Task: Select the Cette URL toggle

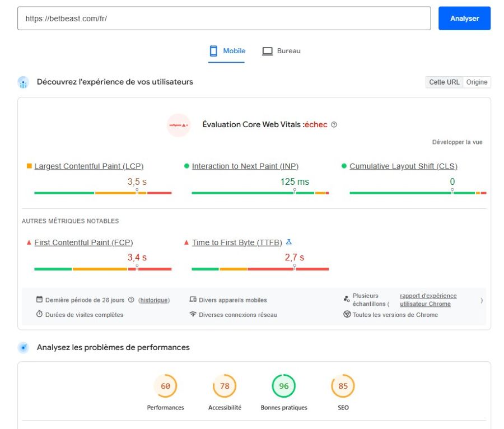Action: click(444, 82)
